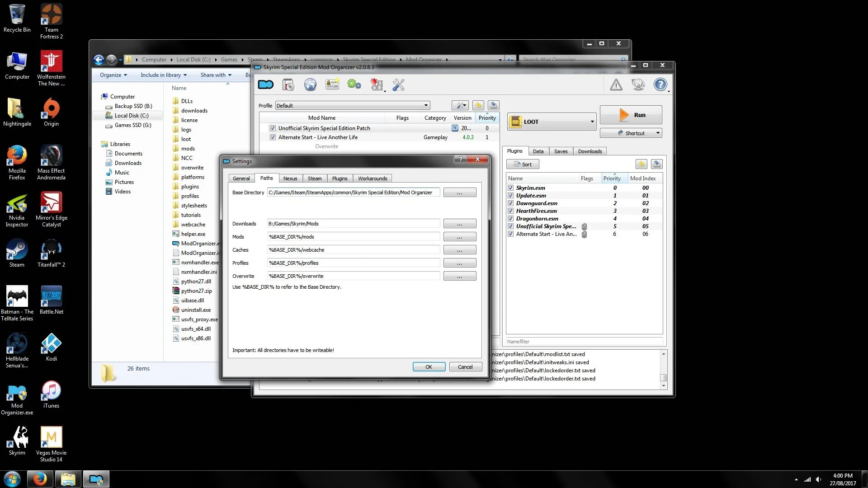Uncheck Unofficial Skyrim Special Edition Patch mod
Viewport: 868px width, 488px height.
click(273, 128)
